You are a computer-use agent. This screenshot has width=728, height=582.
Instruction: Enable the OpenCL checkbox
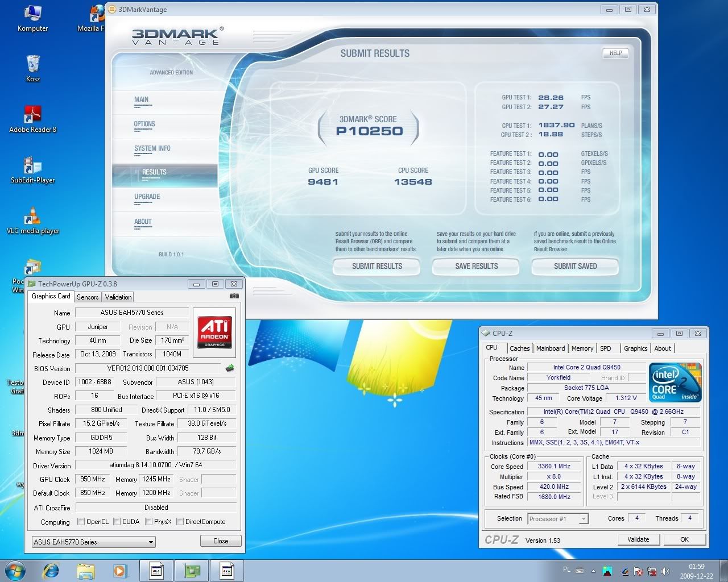pyautogui.click(x=81, y=522)
